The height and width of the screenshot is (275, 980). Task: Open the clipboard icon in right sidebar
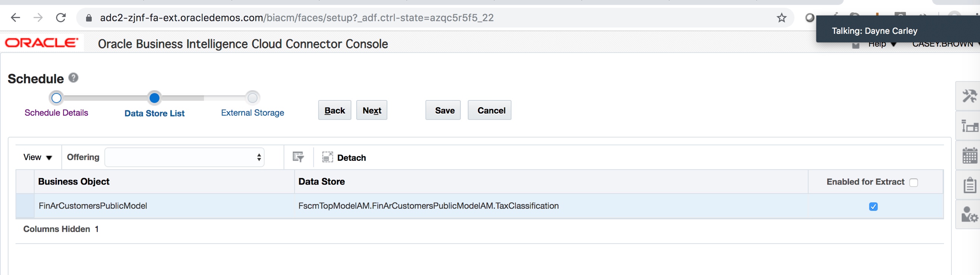[968, 185]
